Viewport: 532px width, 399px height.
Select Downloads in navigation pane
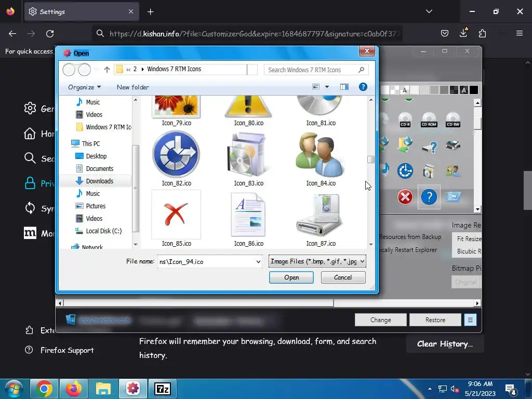pyautogui.click(x=95, y=181)
